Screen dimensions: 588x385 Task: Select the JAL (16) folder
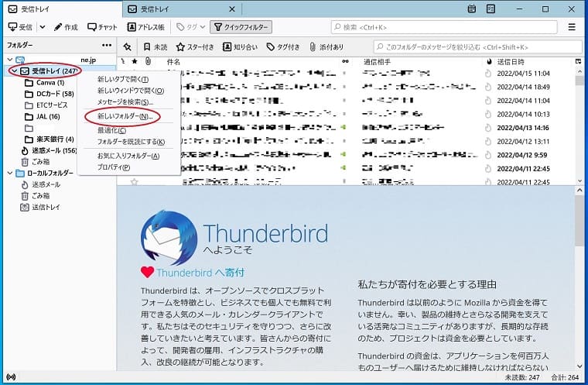point(43,116)
